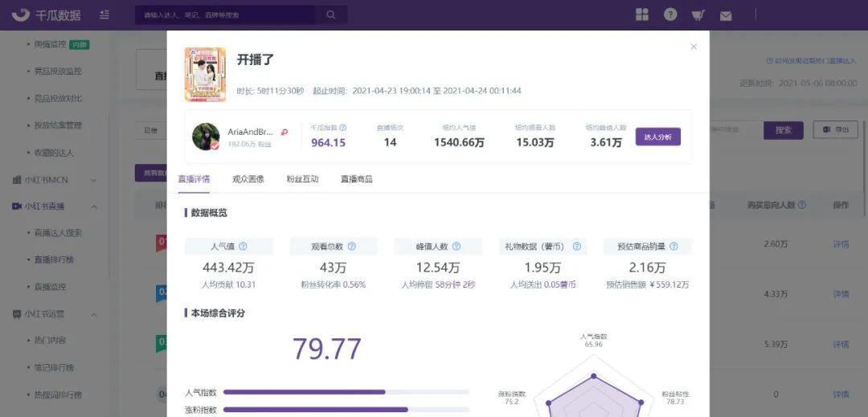
Task: Click the 搜索 button behind the dialog
Action: click(x=784, y=130)
